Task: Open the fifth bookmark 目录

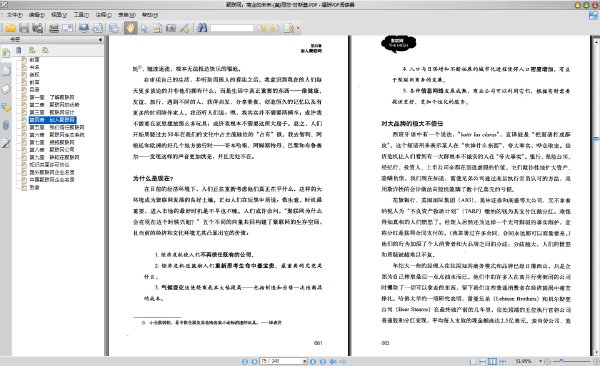Action: 34,90
